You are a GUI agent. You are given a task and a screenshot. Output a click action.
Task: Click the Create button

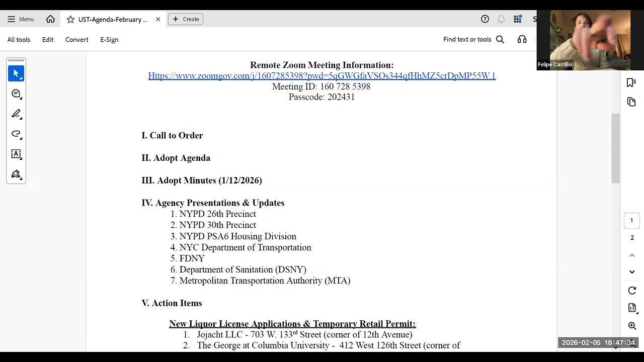pyautogui.click(x=186, y=19)
